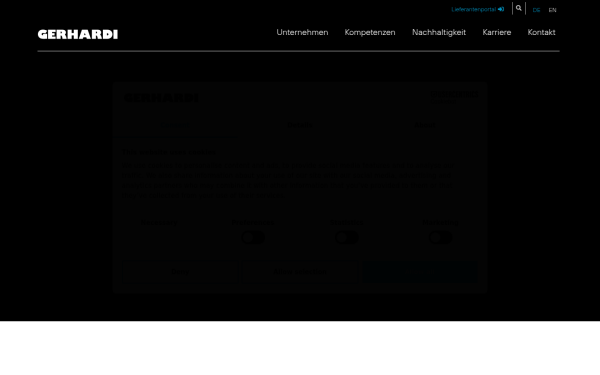Open the Unternehmen menu
Screen dimensions: 600x375
(302, 33)
